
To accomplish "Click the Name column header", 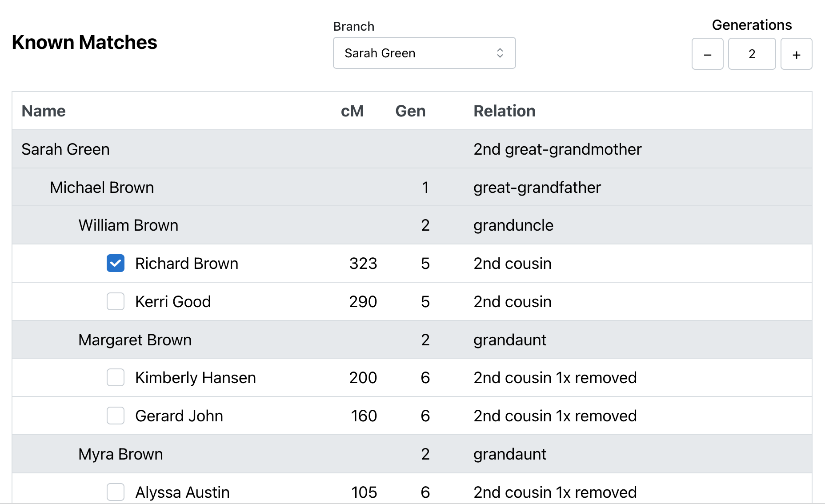I will 44,111.
